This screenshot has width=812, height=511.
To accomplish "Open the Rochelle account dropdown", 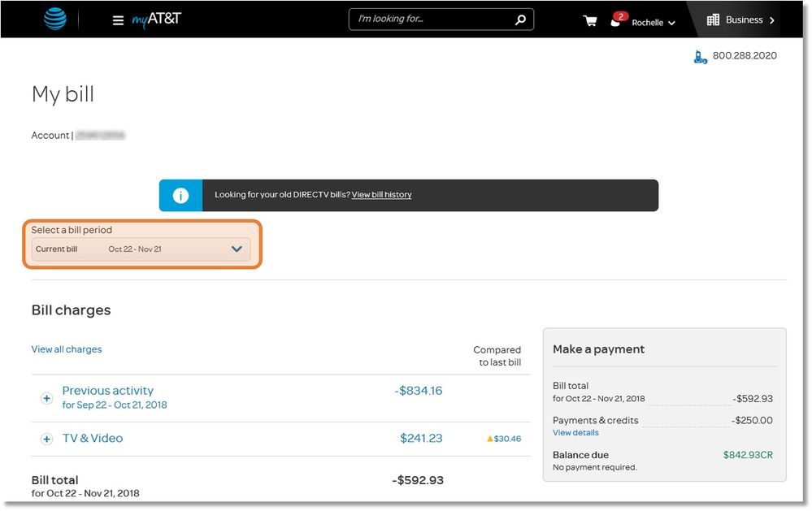I will click(654, 23).
